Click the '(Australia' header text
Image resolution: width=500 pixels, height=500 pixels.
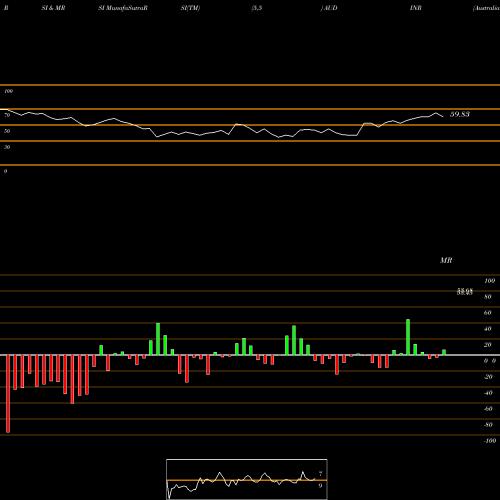tap(486, 8)
